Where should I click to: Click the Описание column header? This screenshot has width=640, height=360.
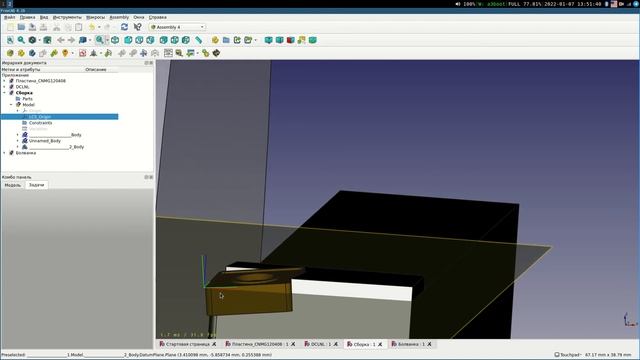pos(96,69)
